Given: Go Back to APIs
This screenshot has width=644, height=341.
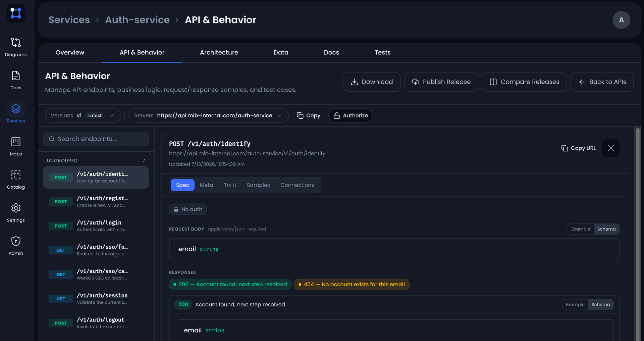Looking at the screenshot, I should (602, 82).
